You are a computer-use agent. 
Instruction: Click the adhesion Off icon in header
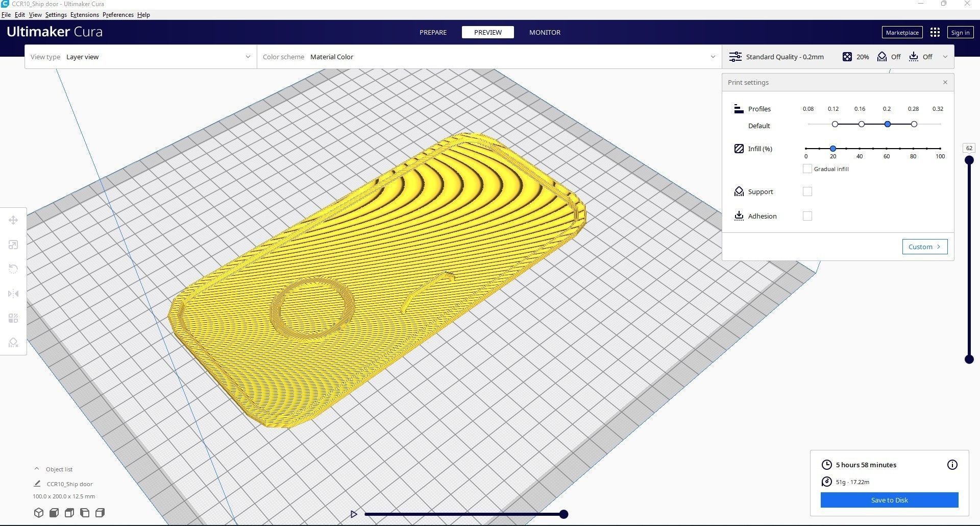tap(914, 57)
